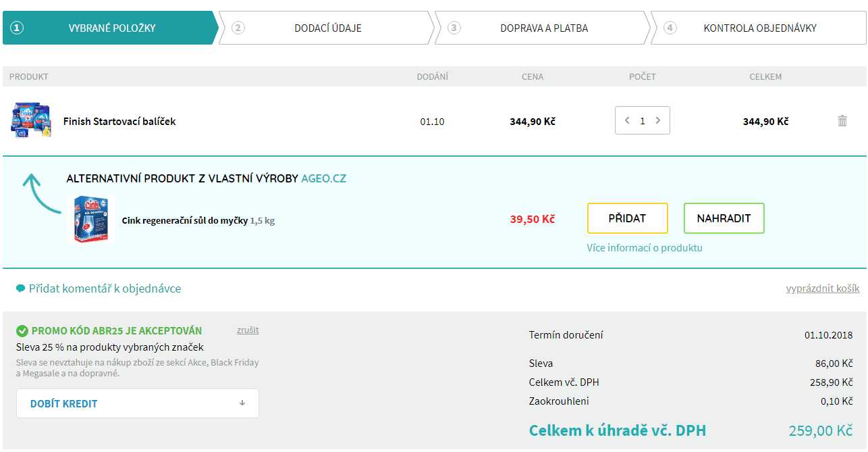Delete Finish Startovací balíček with trash icon
The width and height of the screenshot is (868, 452).
(842, 121)
